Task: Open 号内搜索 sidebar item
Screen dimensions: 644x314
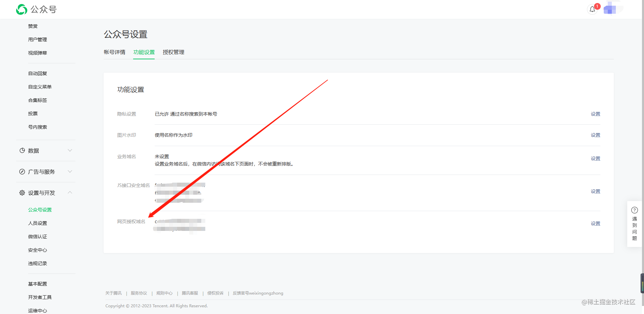Action: click(38, 127)
